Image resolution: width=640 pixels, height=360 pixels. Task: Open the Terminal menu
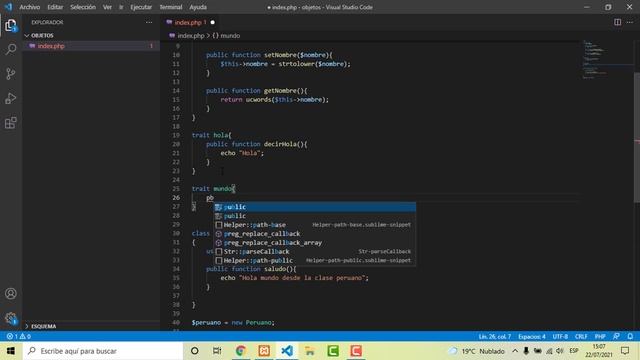click(171, 7)
